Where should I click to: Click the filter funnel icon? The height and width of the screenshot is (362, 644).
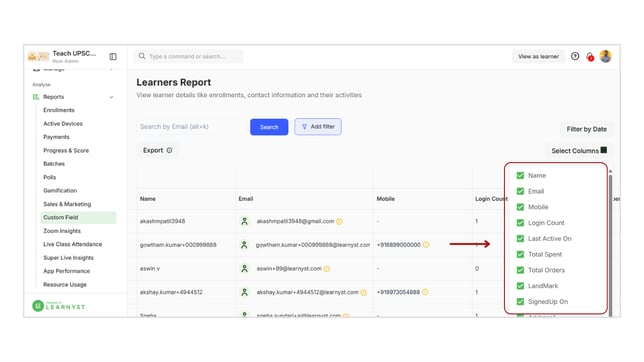point(304,127)
